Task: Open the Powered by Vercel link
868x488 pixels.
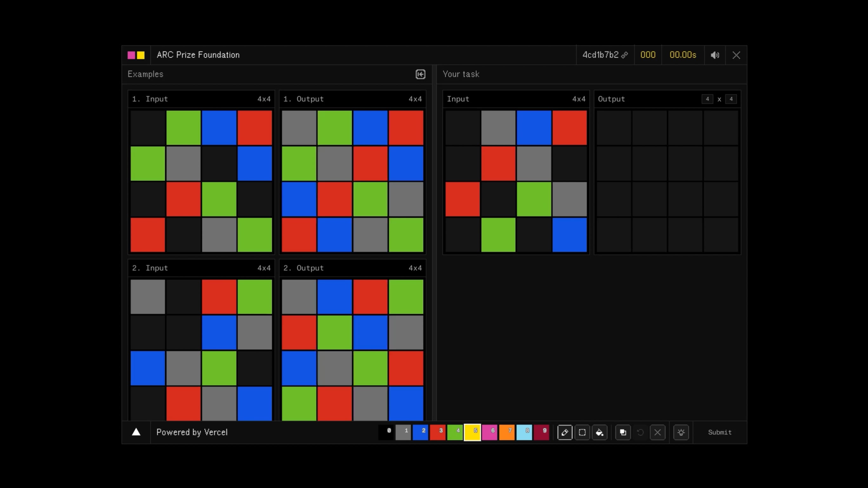Action: coord(192,432)
